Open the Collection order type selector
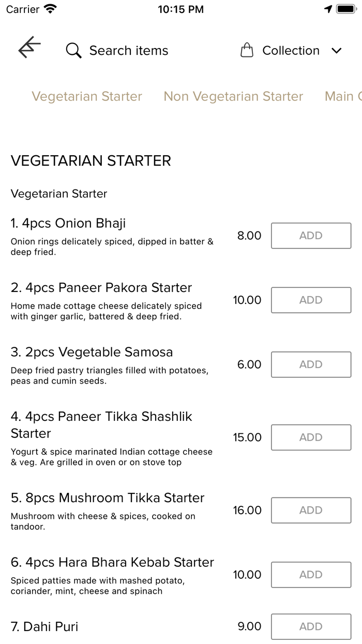This screenshot has width=362, height=644. pos(291,50)
